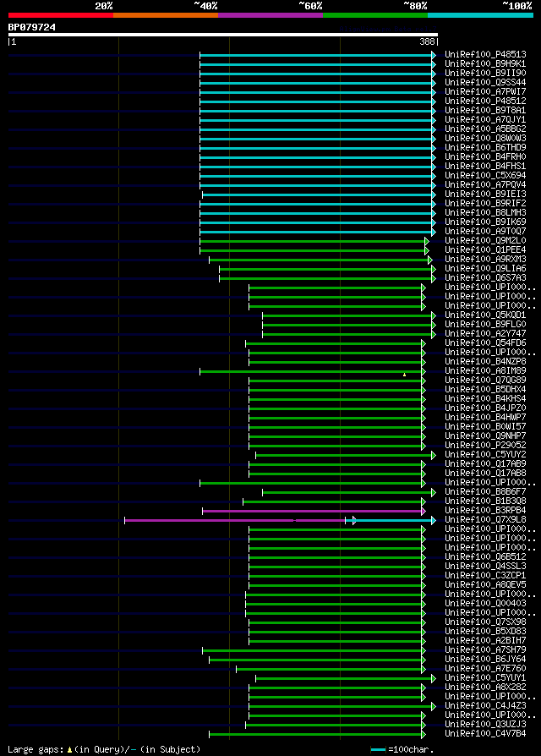Click the query end position label 388

pos(428,42)
